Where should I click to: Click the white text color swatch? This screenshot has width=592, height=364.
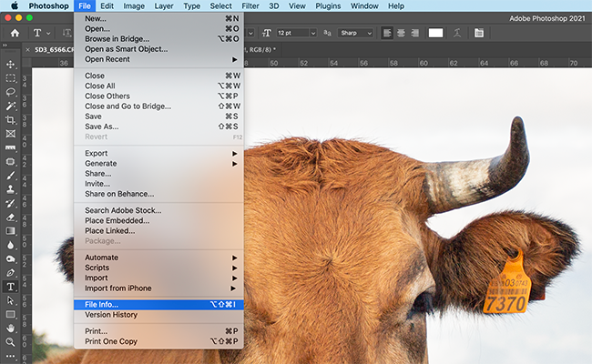pos(435,33)
